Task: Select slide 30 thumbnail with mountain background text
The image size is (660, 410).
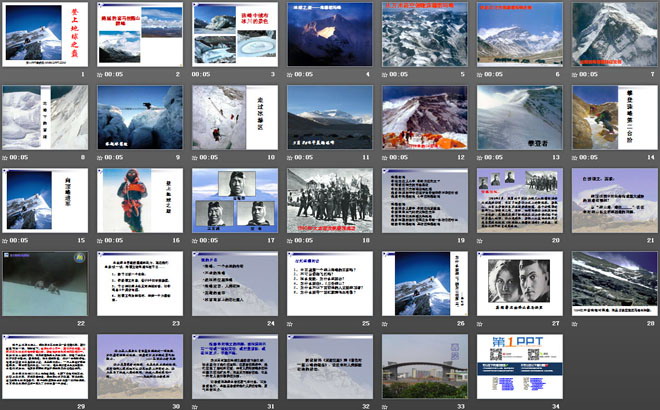Action: click(140, 367)
